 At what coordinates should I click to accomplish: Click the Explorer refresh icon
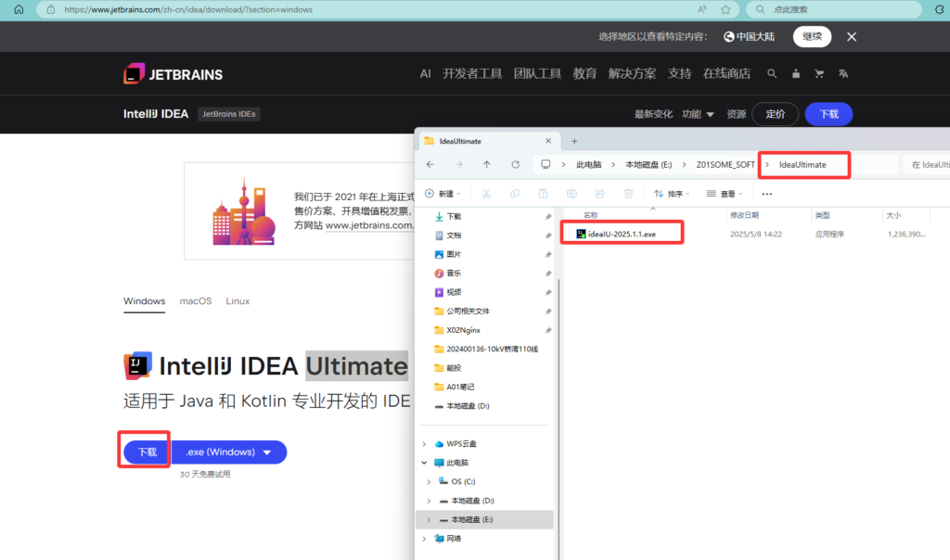[515, 165]
